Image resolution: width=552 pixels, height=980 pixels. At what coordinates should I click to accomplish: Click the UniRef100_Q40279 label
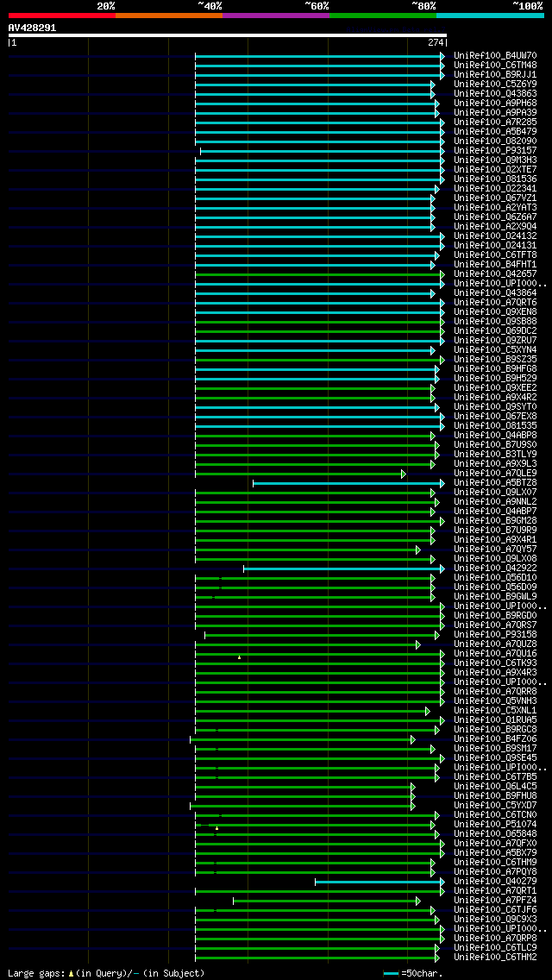pyautogui.click(x=495, y=882)
